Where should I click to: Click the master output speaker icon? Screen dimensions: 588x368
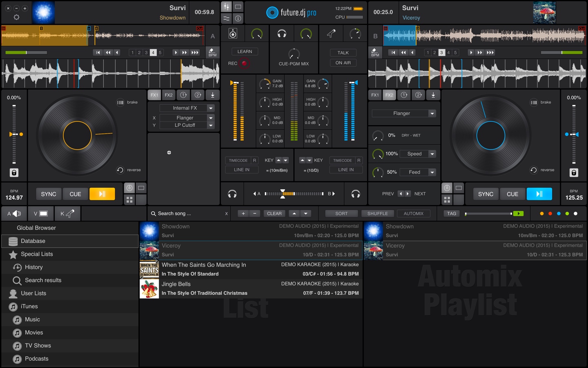(232, 34)
